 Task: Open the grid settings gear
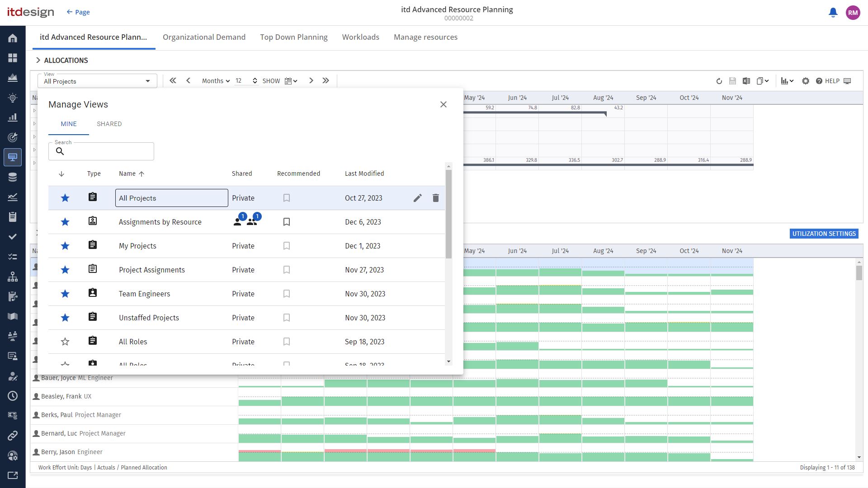(x=806, y=81)
